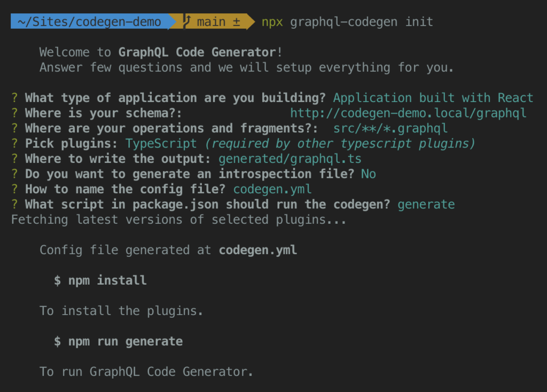
Task: Click the ± dirty status symbol after main
Action: coord(236,22)
